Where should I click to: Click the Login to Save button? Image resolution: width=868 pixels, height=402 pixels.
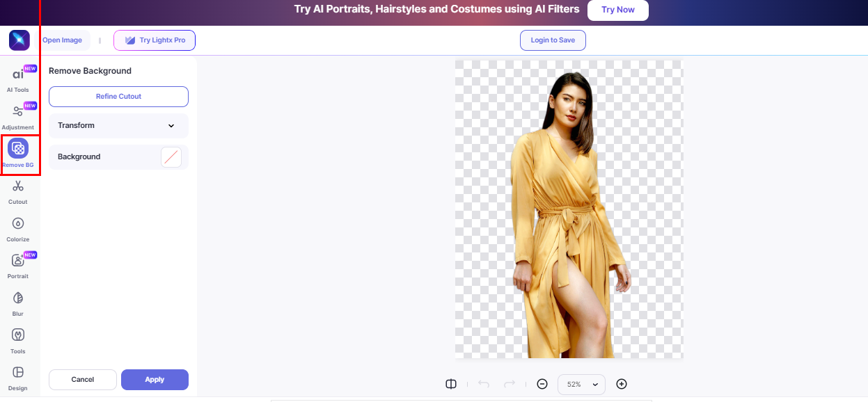[x=553, y=40]
